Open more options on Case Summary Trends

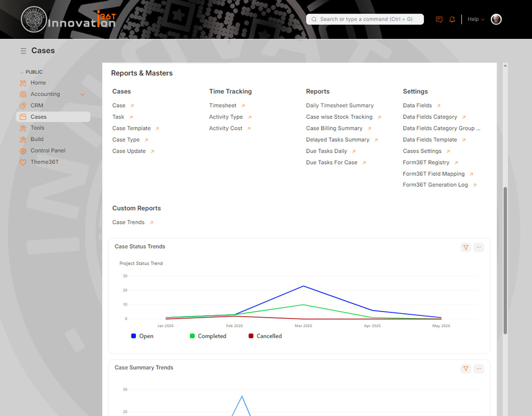(x=478, y=369)
